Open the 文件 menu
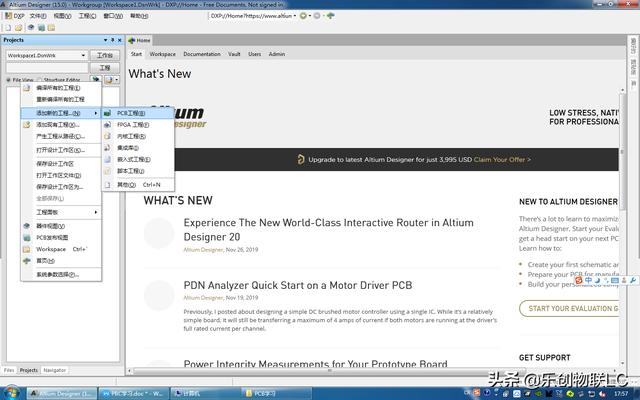Image resolution: width=640 pixels, height=400 pixels. coord(38,16)
